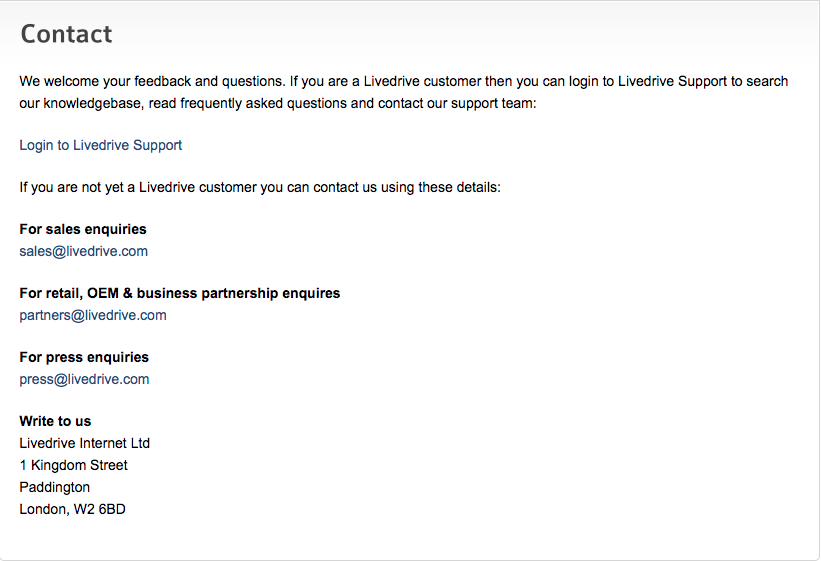Screen dimensions: 821x561
Task: Click the Paddington address line
Action: click(54, 487)
